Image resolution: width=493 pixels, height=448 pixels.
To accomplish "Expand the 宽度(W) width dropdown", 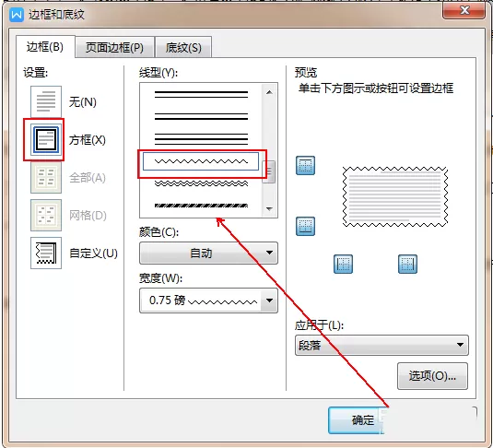I will [x=208, y=301].
